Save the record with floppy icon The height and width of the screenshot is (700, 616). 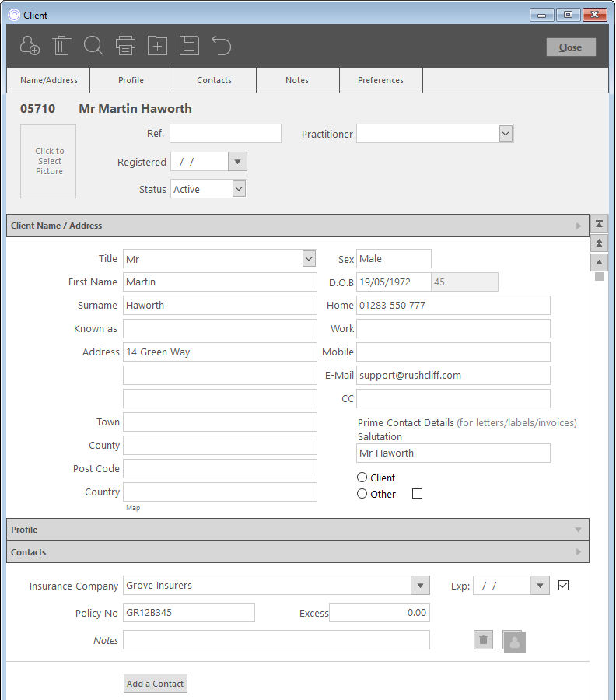pos(189,46)
